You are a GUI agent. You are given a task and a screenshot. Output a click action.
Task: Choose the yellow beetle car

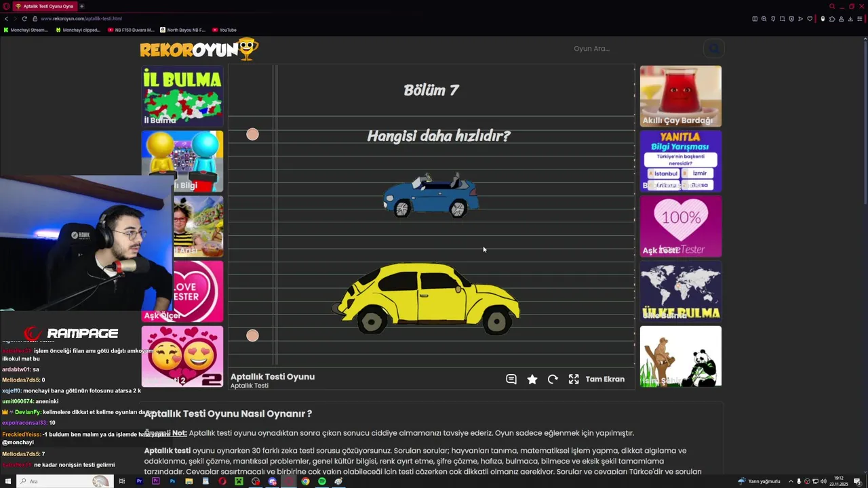pyautogui.click(x=427, y=298)
